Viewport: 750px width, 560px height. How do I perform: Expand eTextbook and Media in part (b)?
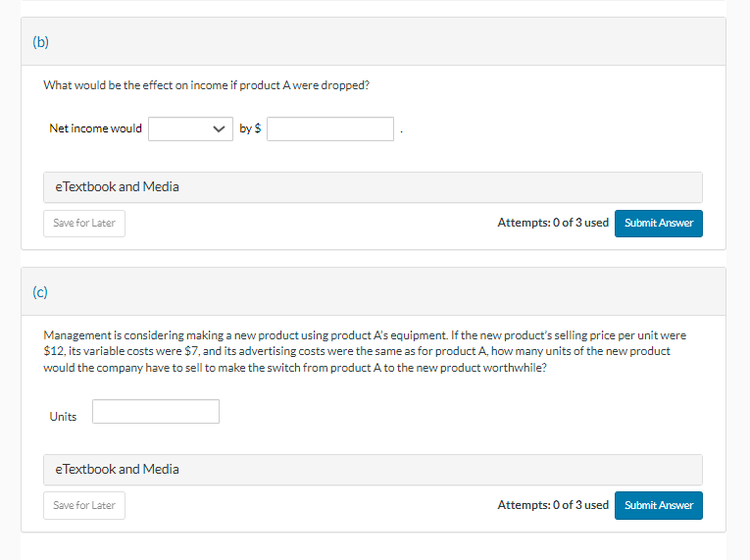[118, 186]
